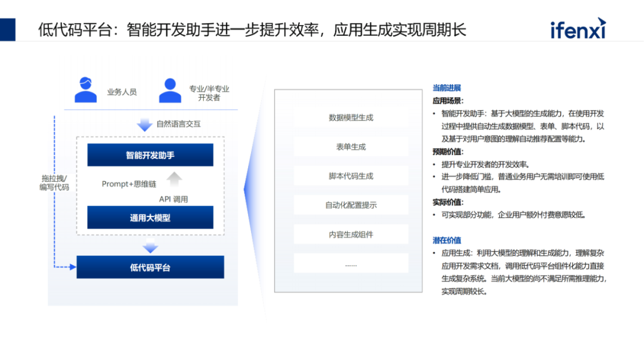
Task: Click the ifenxi logo
Action: (578, 29)
